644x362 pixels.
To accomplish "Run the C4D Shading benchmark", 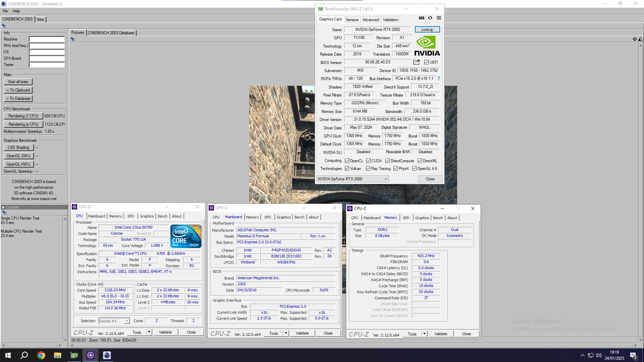I will tap(18, 147).
